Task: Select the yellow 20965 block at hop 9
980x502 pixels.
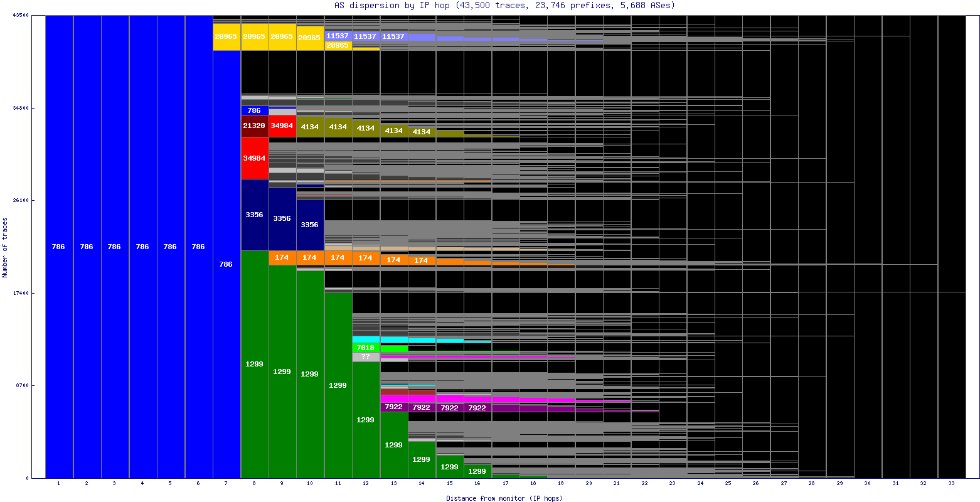Action: pyautogui.click(x=282, y=36)
